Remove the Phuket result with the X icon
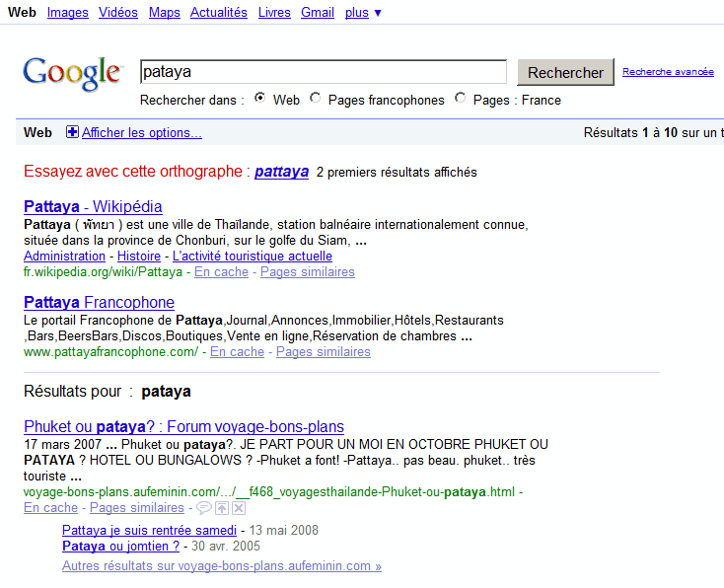Screen dimensions: 724x588 [239, 508]
